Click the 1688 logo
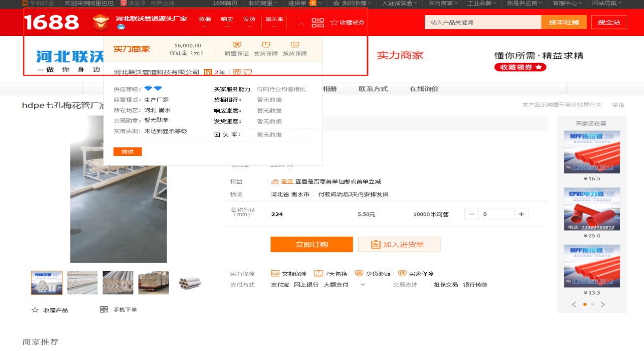 [51, 22]
